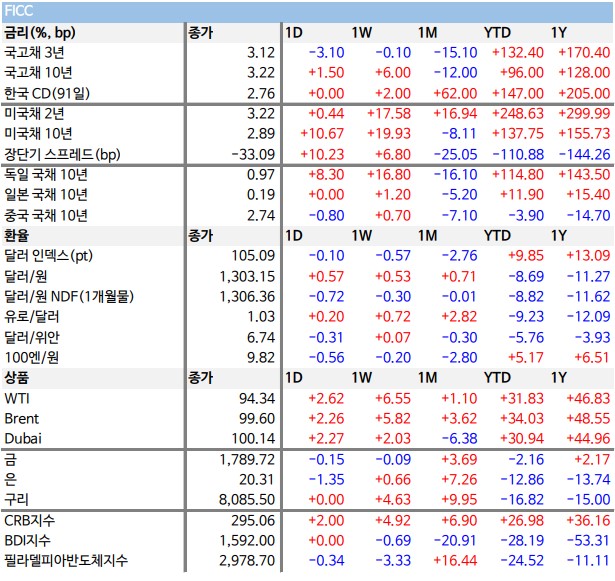Viewport: 615px width, 581px height.
Task: Select BDI closing value 1,592.00
Action: (247, 541)
